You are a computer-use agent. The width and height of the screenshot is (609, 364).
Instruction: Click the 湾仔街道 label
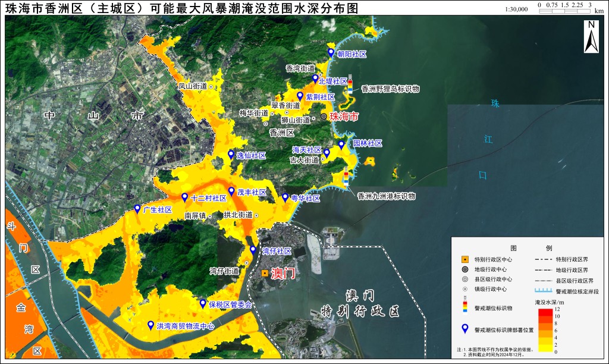[x=224, y=271]
